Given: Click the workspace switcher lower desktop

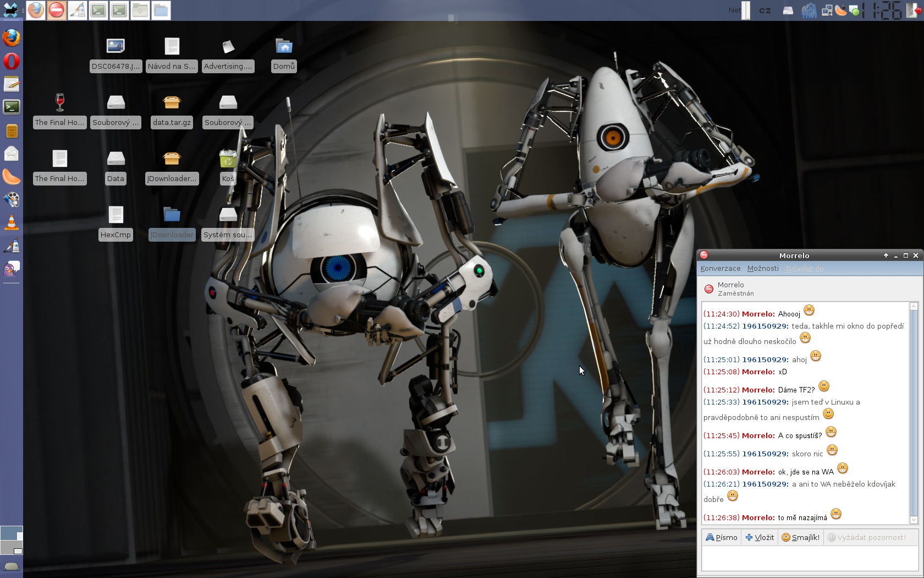Looking at the screenshot, I should [12, 547].
